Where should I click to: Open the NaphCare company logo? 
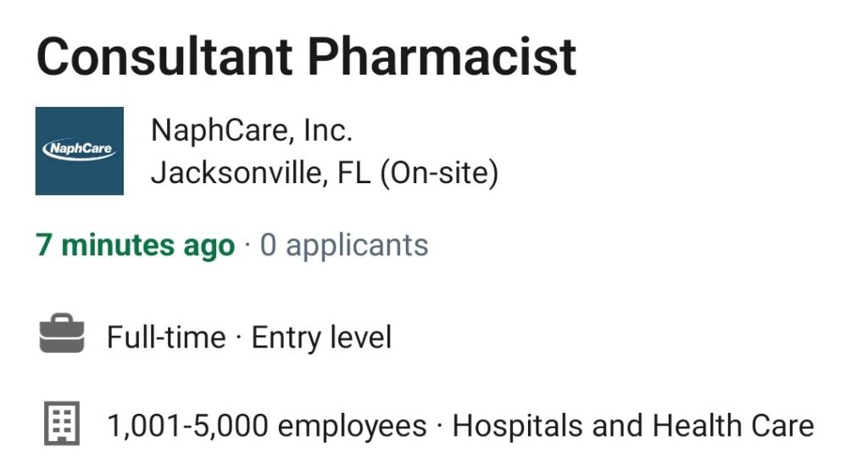tap(79, 151)
